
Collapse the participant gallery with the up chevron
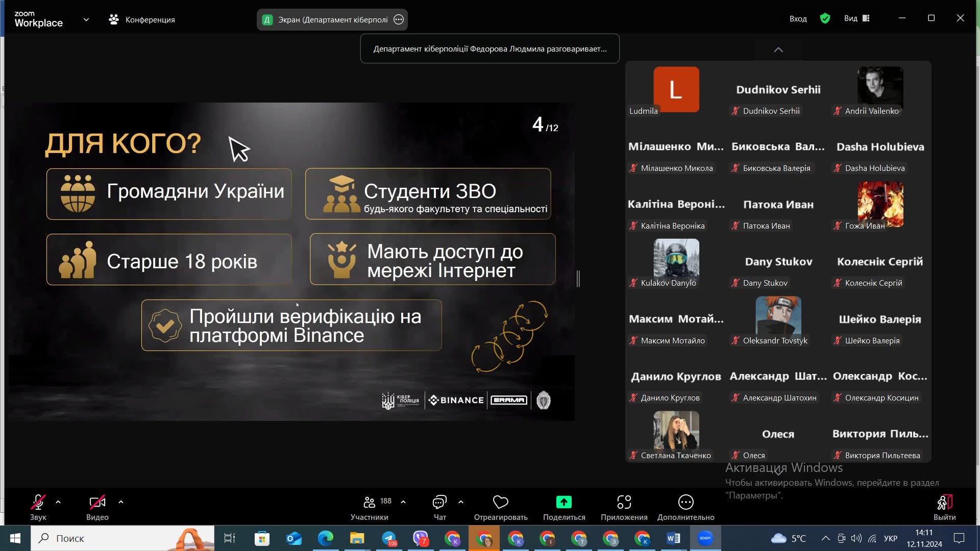pos(778,50)
